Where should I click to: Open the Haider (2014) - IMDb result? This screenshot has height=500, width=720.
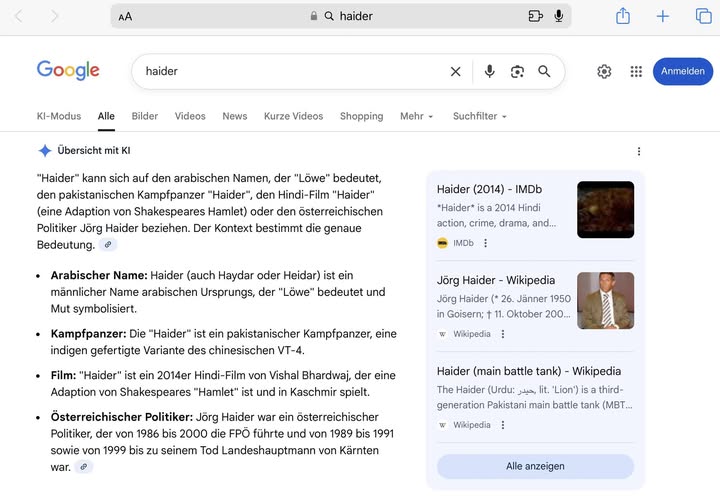coord(489,189)
